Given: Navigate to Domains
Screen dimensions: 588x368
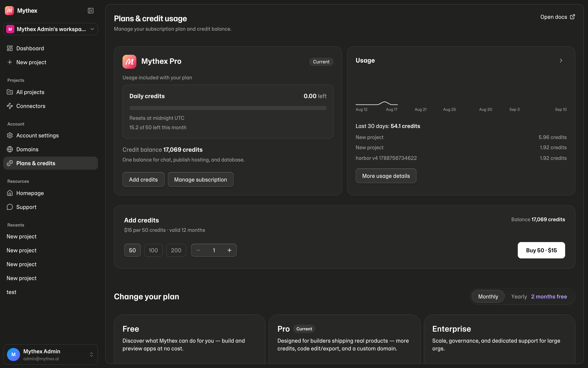Looking at the screenshot, I should tap(51, 149).
